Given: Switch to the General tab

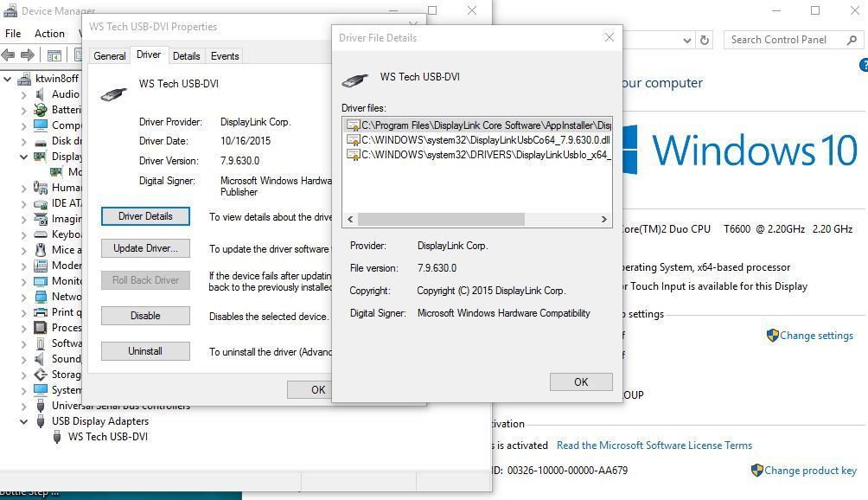Looking at the screenshot, I should point(110,56).
